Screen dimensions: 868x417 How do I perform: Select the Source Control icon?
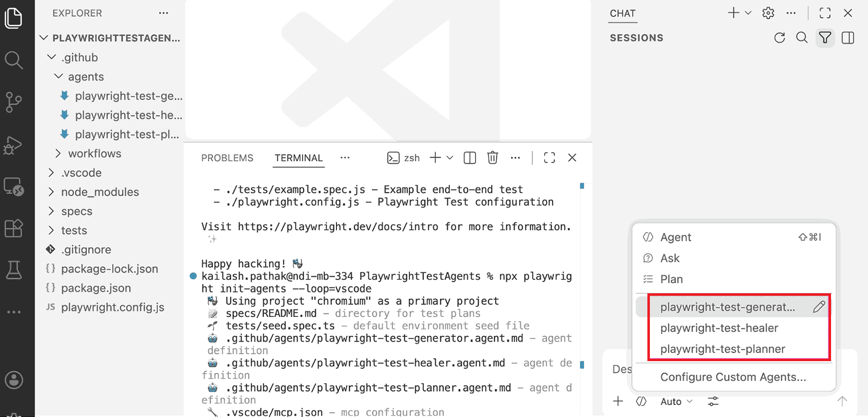point(13,102)
